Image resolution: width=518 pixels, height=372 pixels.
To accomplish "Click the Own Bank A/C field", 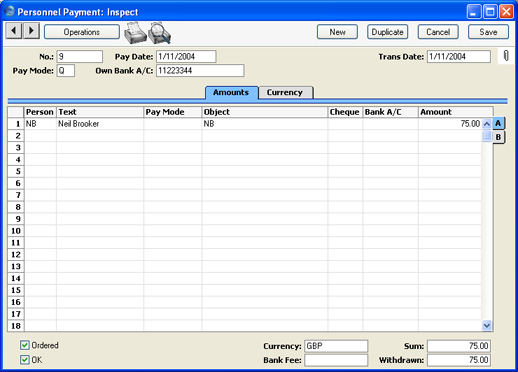I will click(x=200, y=71).
